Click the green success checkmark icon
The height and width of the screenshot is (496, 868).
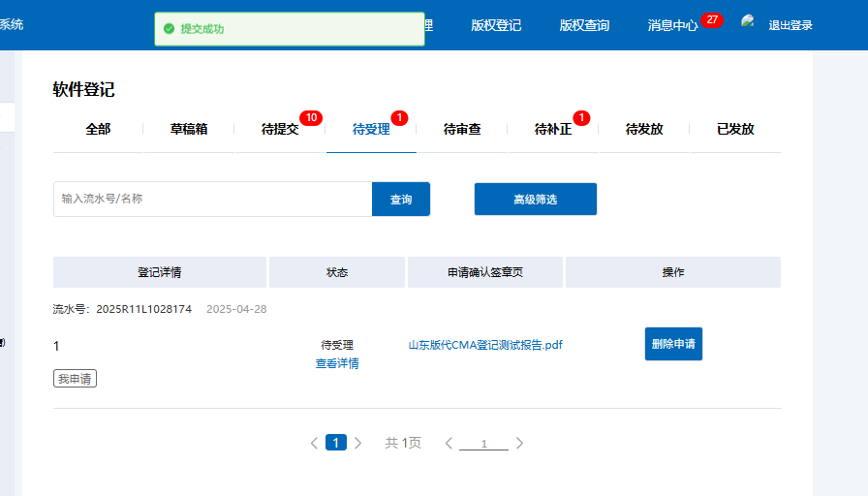point(170,29)
